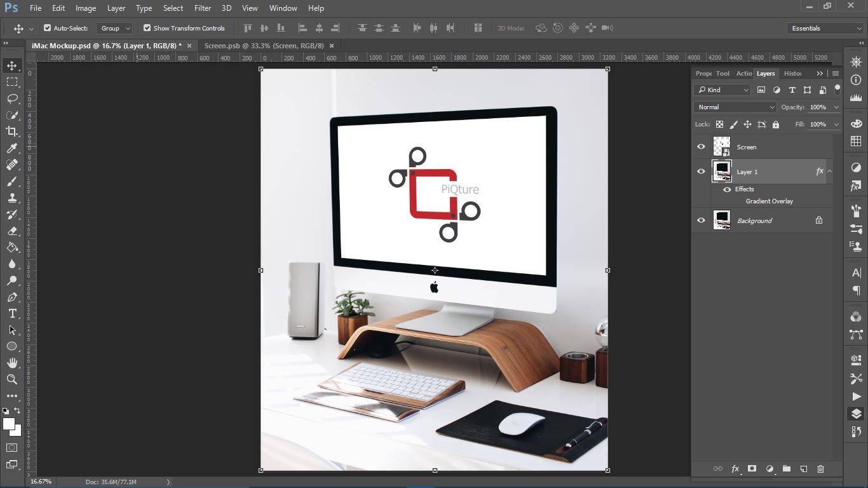Select the Background layer
The image size is (868, 488).
[754, 220]
